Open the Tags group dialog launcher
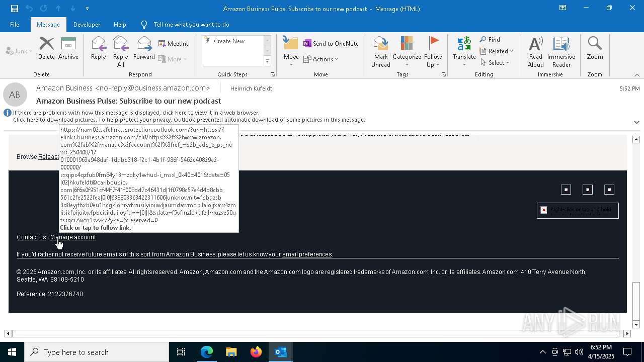The width and height of the screenshot is (644, 362). coord(444,74)
